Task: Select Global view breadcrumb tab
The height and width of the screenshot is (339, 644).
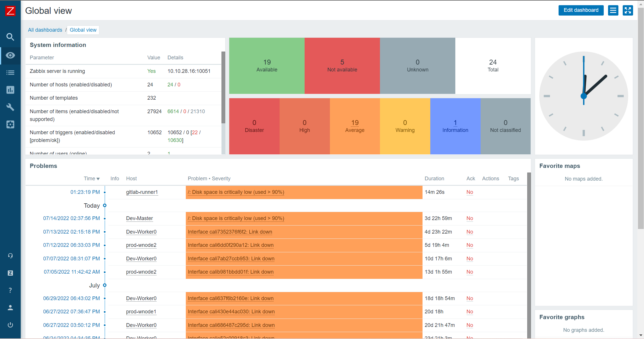Action: tap(83, 30)
